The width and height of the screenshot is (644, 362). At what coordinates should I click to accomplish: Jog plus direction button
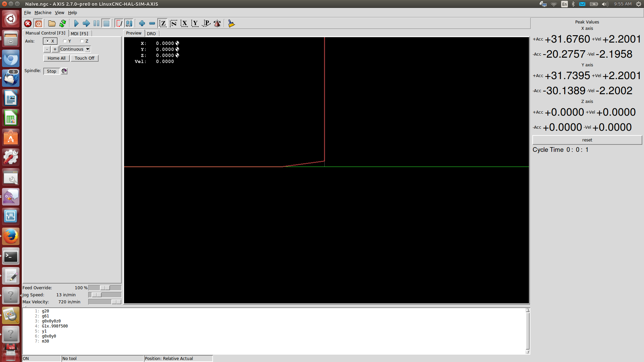[55, 49]
